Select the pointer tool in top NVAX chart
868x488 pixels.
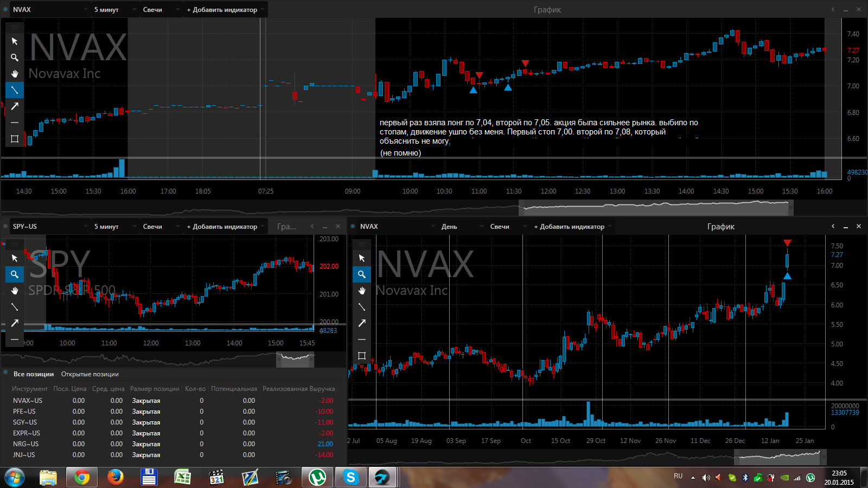coord(15,41)
